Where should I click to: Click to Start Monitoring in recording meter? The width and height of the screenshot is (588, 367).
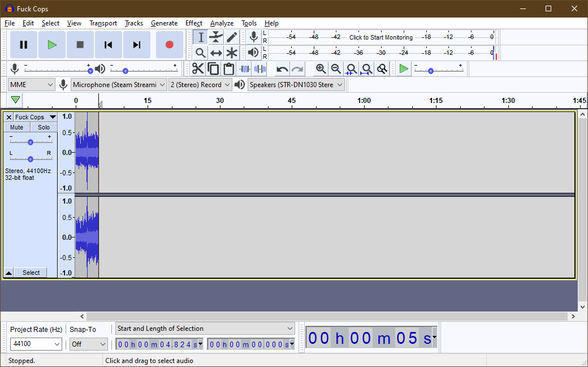381,37
